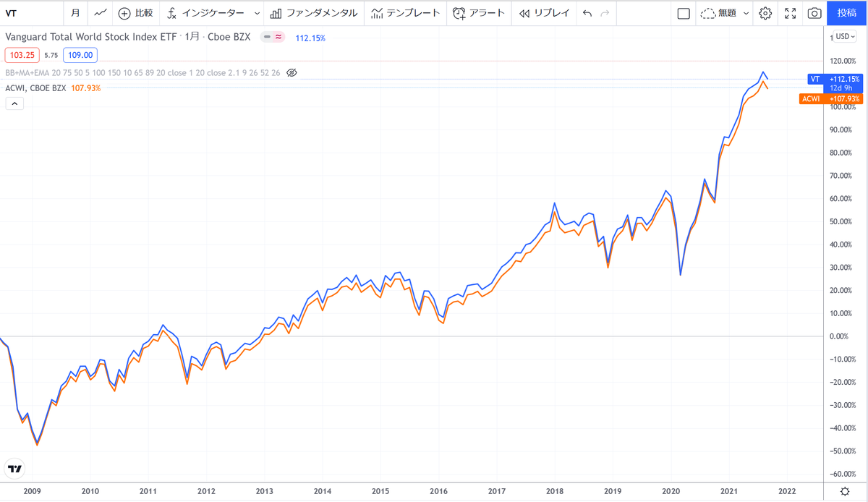Click the -60.00% level on price scale
Screen dimensions: 868x502
845,475
